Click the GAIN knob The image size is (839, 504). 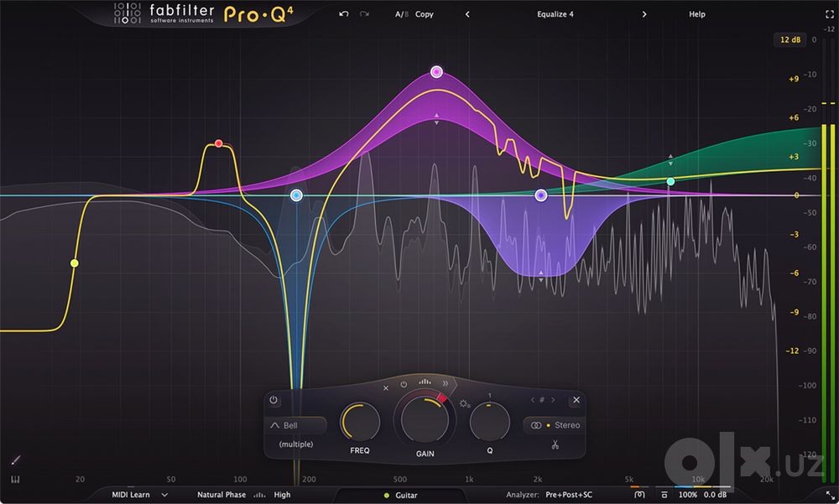pos(425,420)
